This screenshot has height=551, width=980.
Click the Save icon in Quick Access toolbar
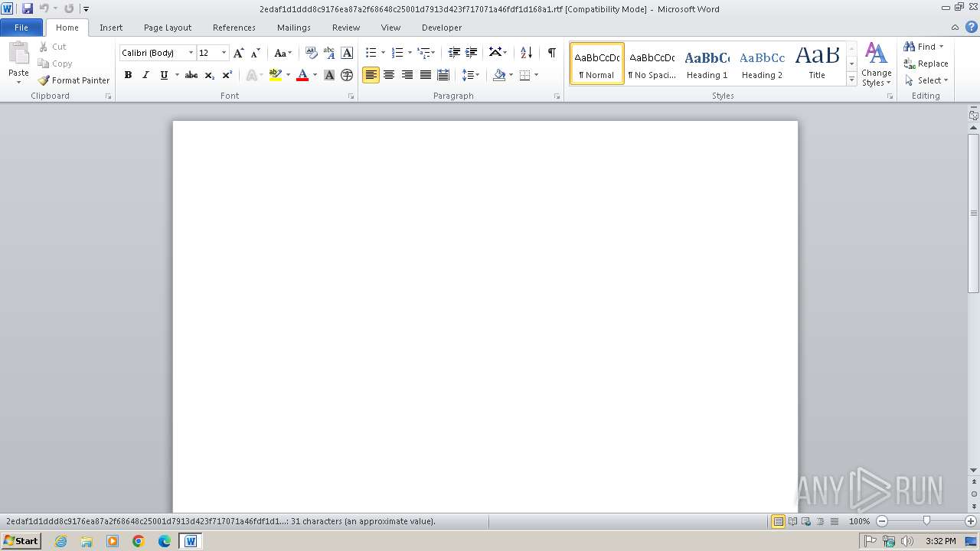click(x=28, y=8)
